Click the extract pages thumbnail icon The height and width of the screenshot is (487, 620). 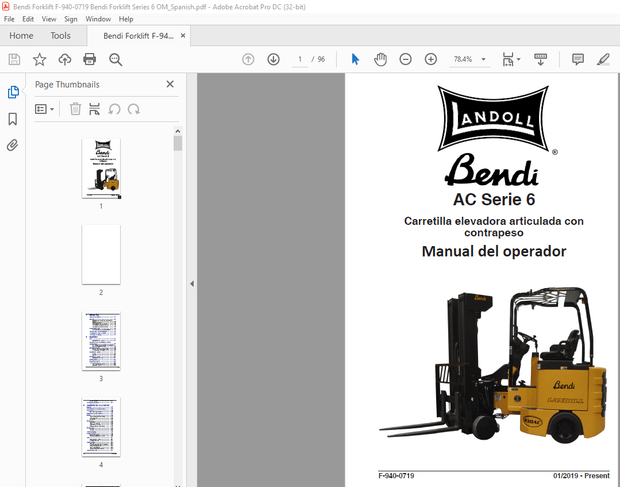(95, 109)
